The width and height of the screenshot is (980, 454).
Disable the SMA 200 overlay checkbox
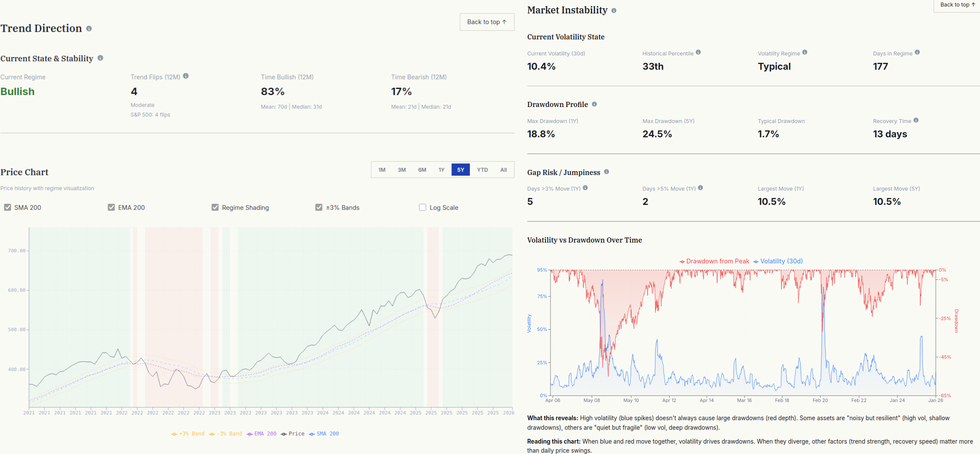(x=7, y=207)
